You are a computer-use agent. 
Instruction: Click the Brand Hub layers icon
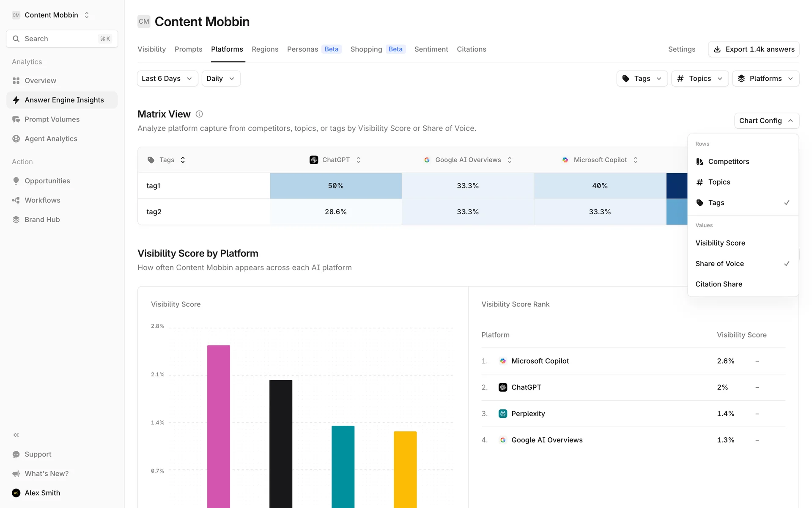click(16, 220)
